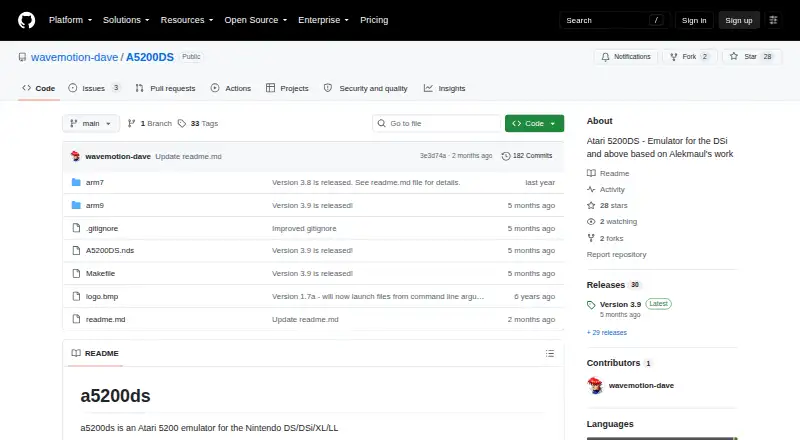Open the Version 3.8 is released commit
Image resolution: width=800 pixels, height=440 pixels.
(366, 182)
